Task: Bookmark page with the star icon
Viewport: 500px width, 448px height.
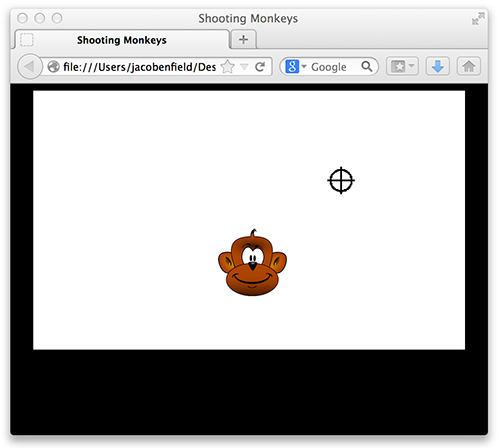Action: click(228, 67)
